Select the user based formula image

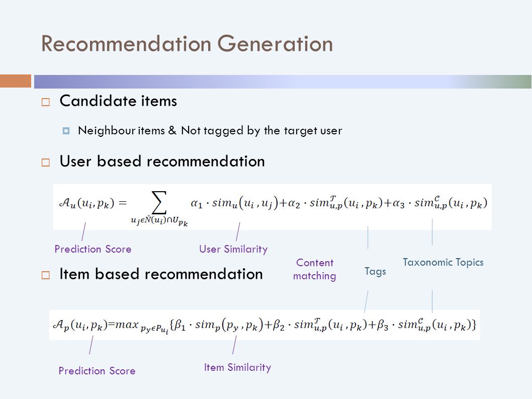pyautogui.click(x=273, y=207)
